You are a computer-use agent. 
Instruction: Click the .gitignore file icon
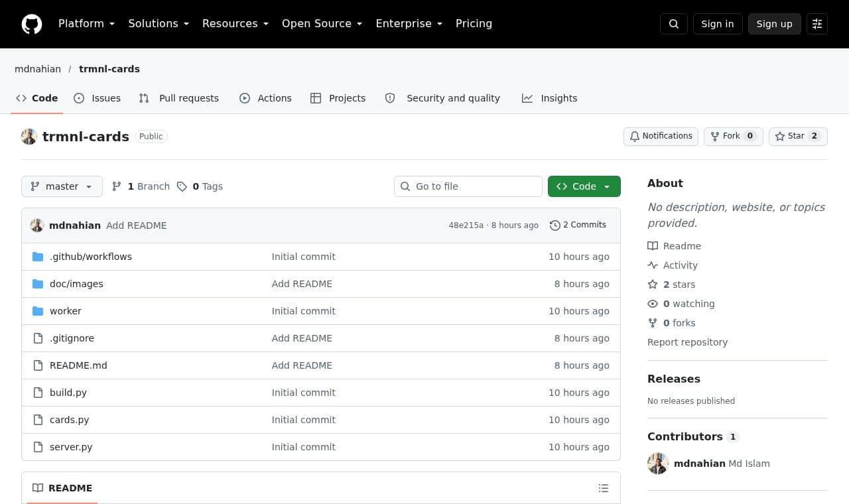pos(38,338)
